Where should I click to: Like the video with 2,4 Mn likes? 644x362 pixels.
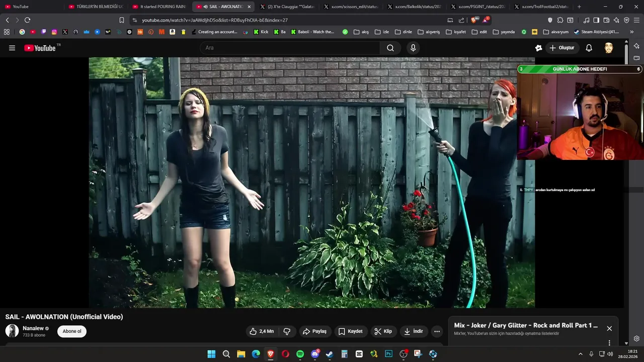pyautogui.click(x=262, y=331)
